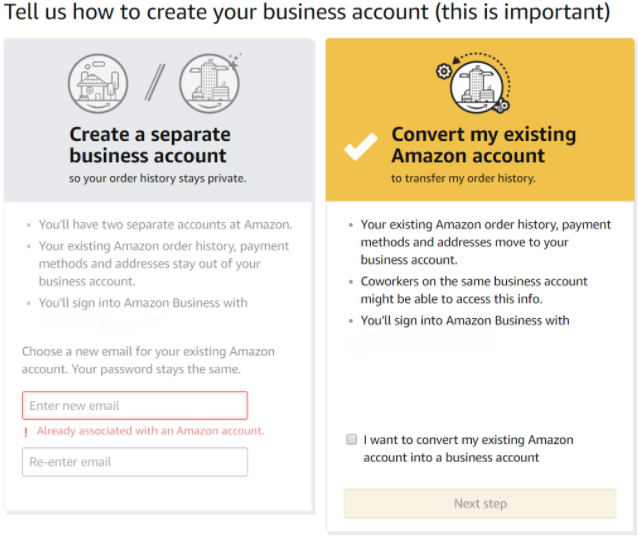
Task: Click the "to transfer my order history" subtitle
Action: 463,178
